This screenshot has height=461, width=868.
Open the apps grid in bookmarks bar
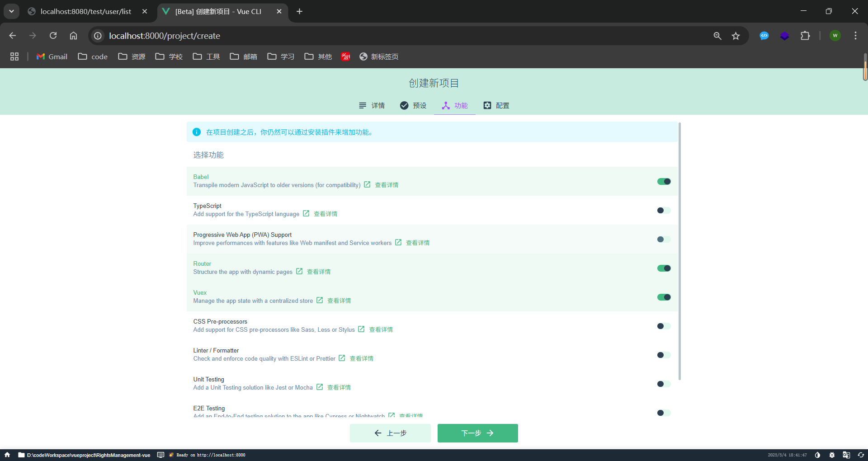click(x=14, y=56)
